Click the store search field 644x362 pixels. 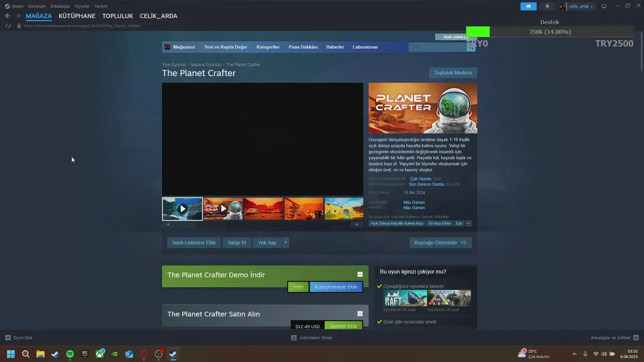point(438,47)
